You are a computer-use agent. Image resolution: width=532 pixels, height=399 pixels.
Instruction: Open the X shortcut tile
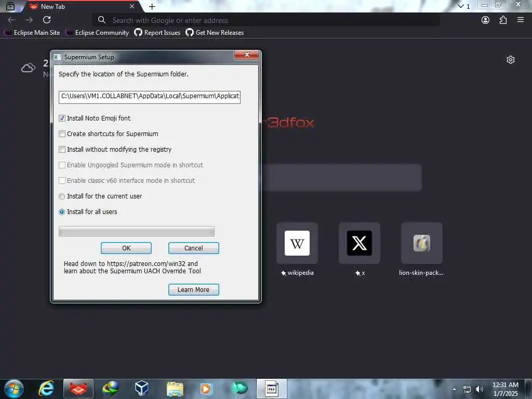(x=360, y=243)
